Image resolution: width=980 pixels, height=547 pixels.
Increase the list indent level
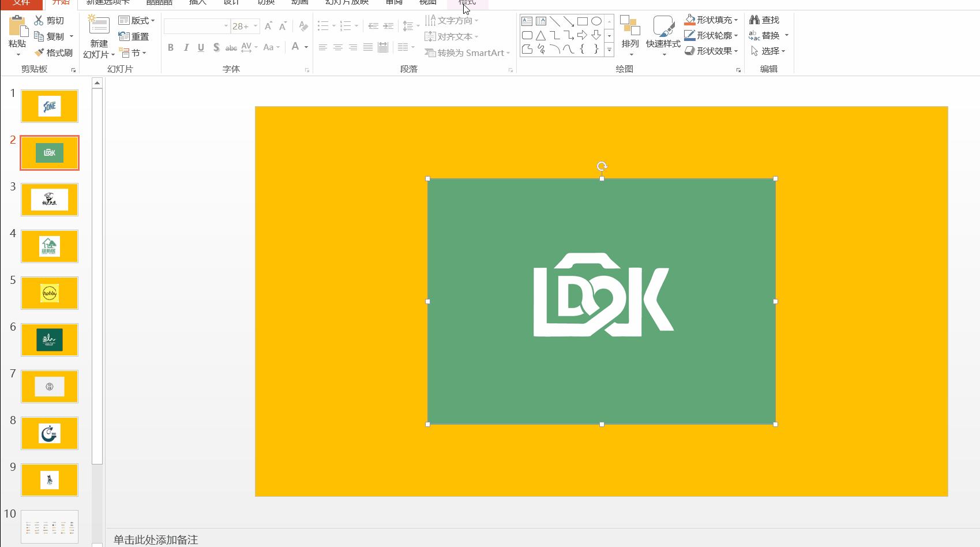click(388, 27)
